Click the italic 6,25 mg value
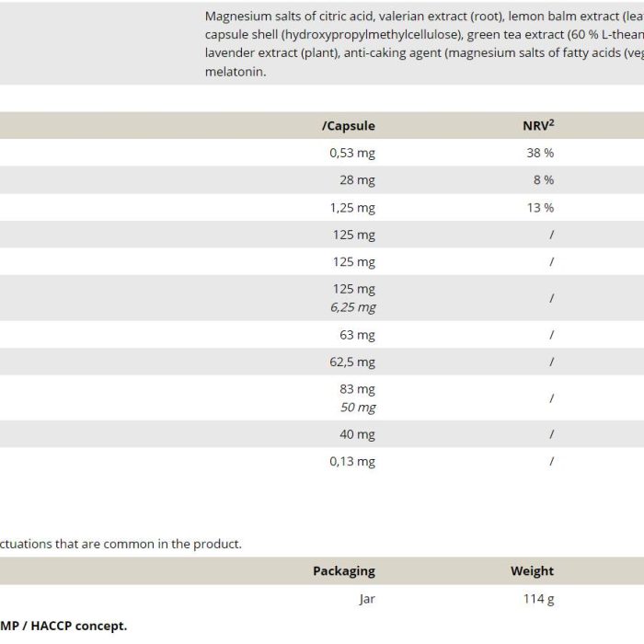The height and width of the screenshot is (644, 644). (352, 307)
